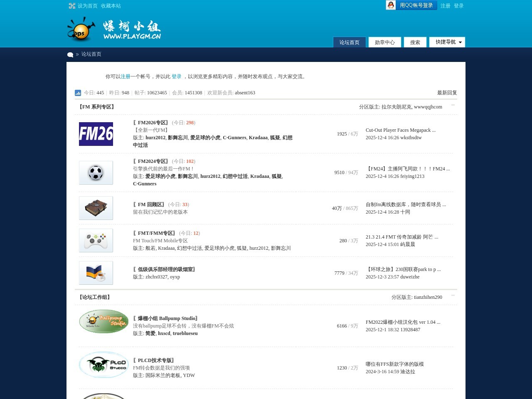Click the soccer ball icon for FM2024专区
532x399 pixels.
click(x=96, y=172)
